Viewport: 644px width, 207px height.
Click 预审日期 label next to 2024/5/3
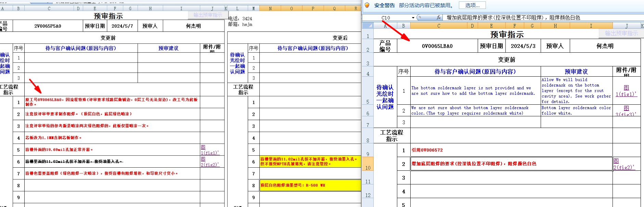[491, 46]
